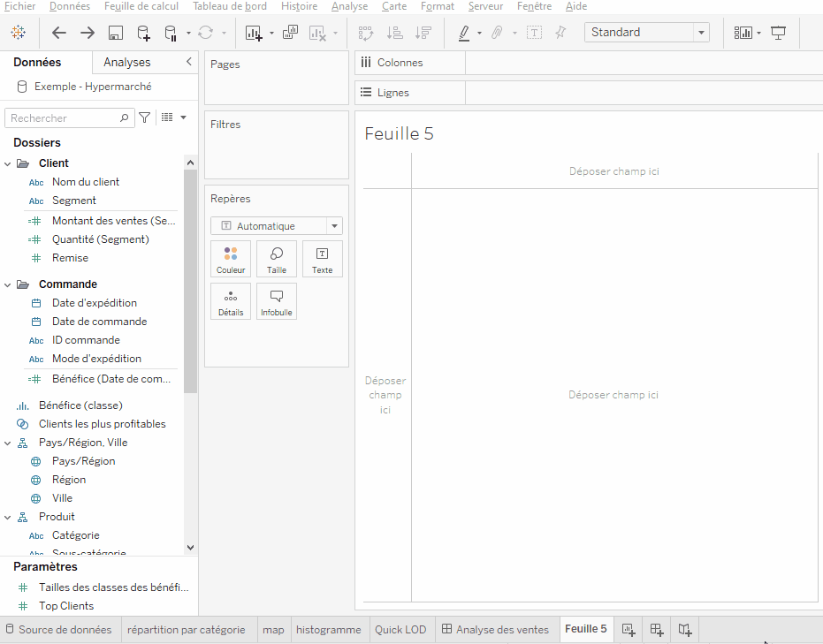Image resolution: width=823 pixels, height=644 pixels.
Task: Select the Top Clients parameter
Action: 66,606
